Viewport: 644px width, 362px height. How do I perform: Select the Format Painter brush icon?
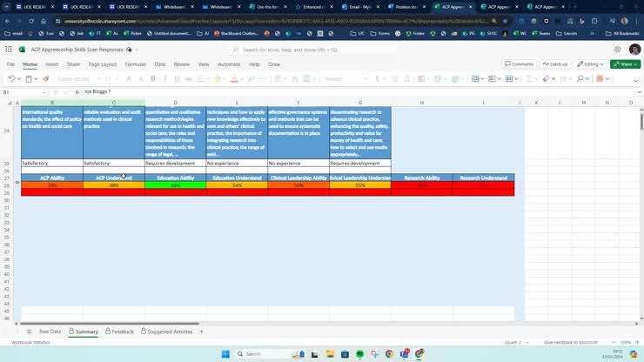point(45,79)
